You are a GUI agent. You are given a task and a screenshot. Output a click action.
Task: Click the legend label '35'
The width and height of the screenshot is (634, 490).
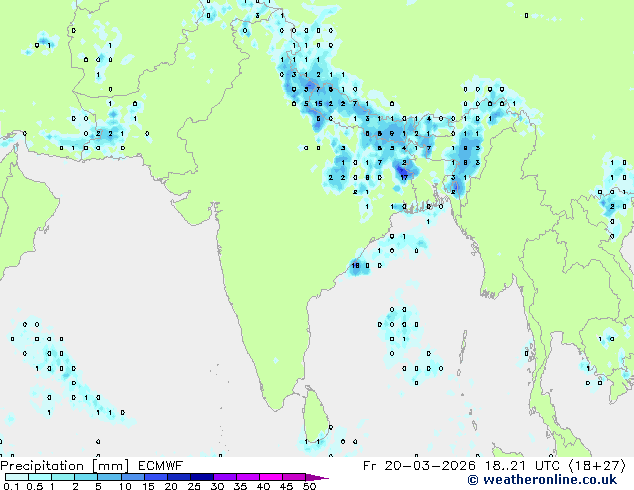tap(240, 486)
